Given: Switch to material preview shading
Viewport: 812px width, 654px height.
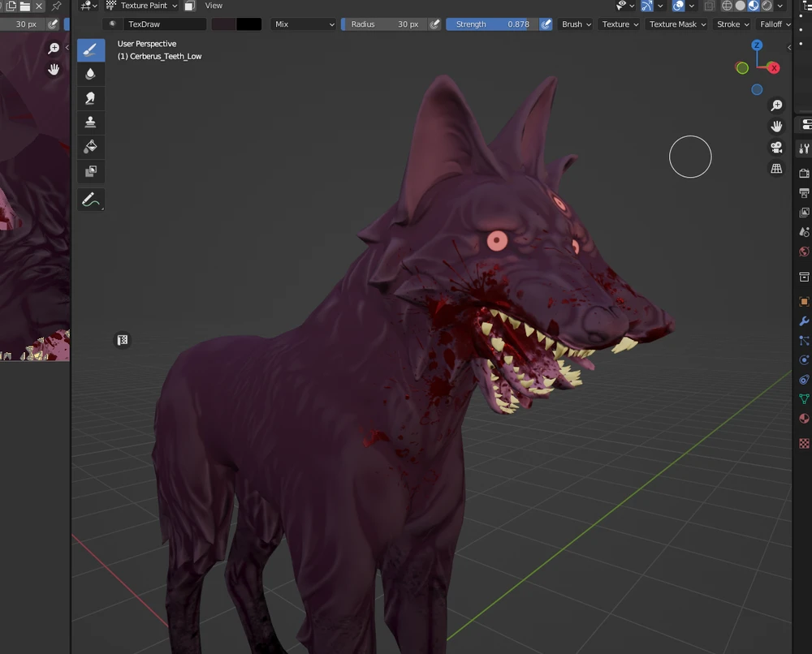Looking at the screenshot, I should coord(754,6).
